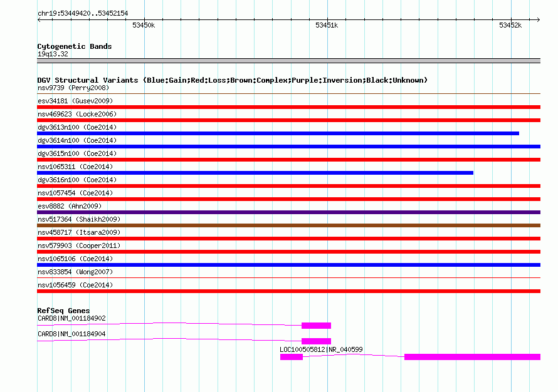Screen dimensions: 558x392
Task: Select the gray cytogenetic band bar
Action: tap(288, 61)
